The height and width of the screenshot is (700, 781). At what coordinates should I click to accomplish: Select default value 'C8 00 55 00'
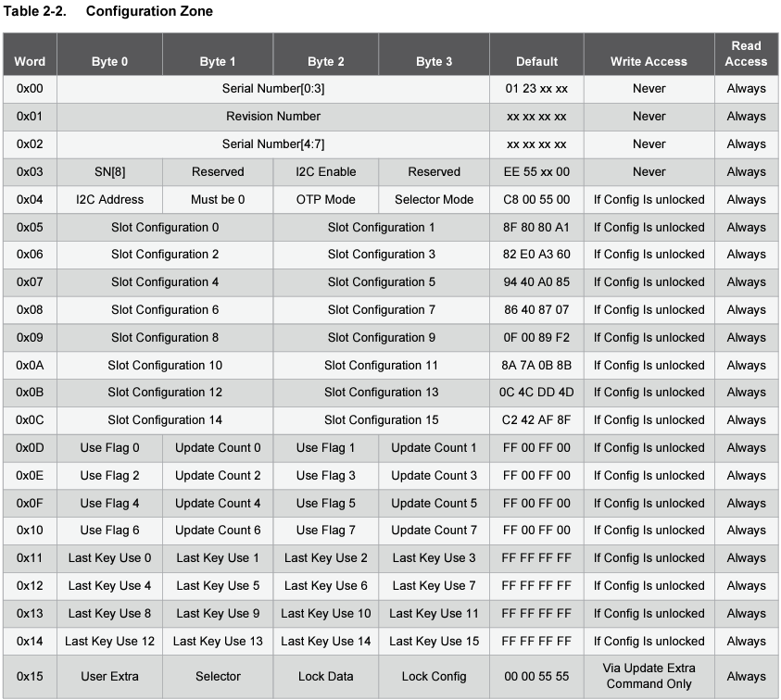click(536, 200)
